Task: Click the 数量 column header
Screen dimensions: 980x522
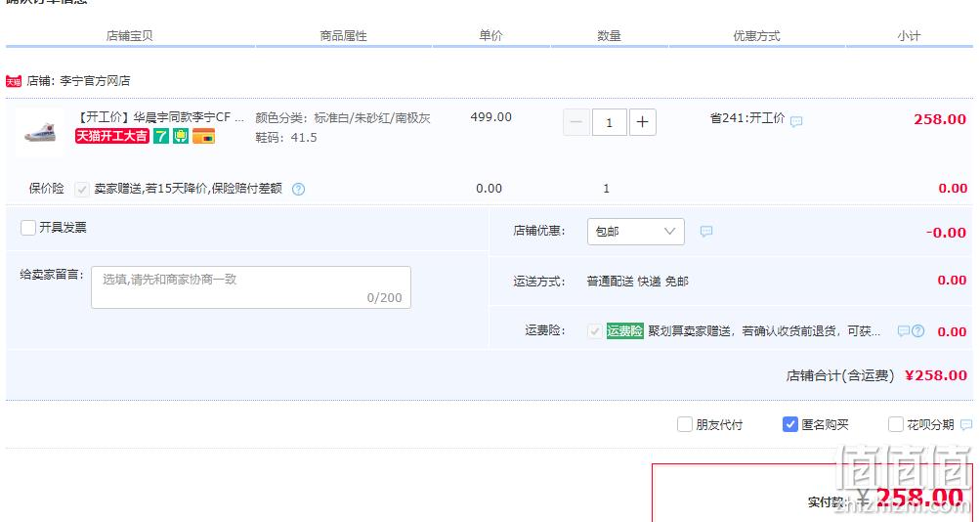Action: coord(609,35)
